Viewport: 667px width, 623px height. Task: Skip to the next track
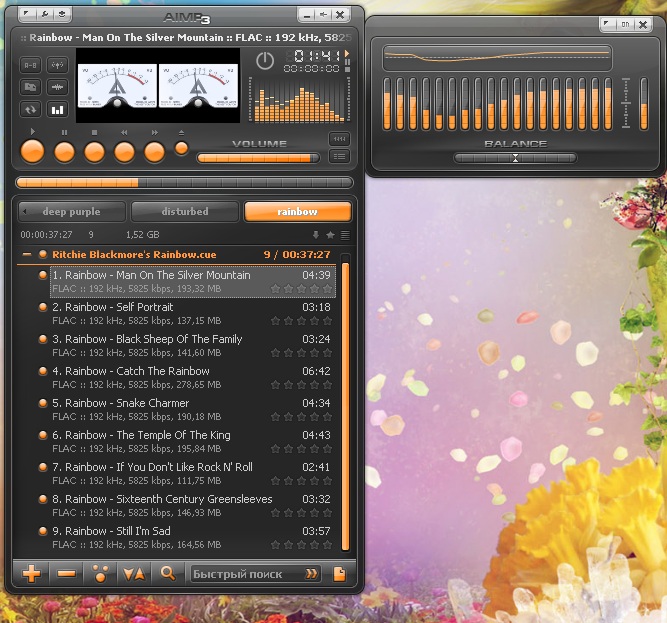point(154,152)
